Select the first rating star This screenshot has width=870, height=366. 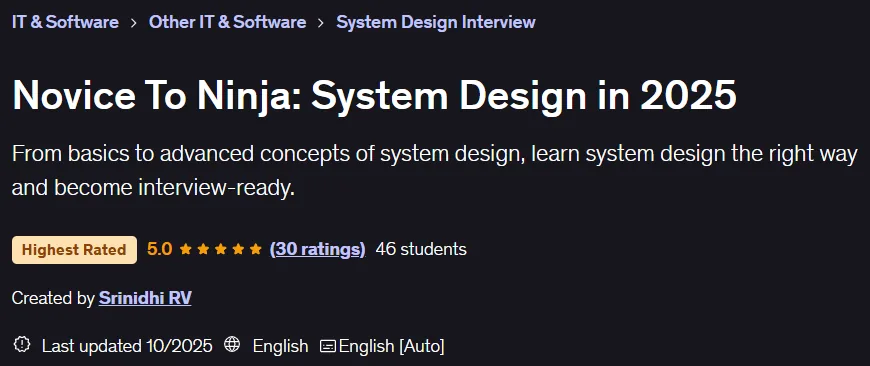pyautogui.click(x=185, y=250)
